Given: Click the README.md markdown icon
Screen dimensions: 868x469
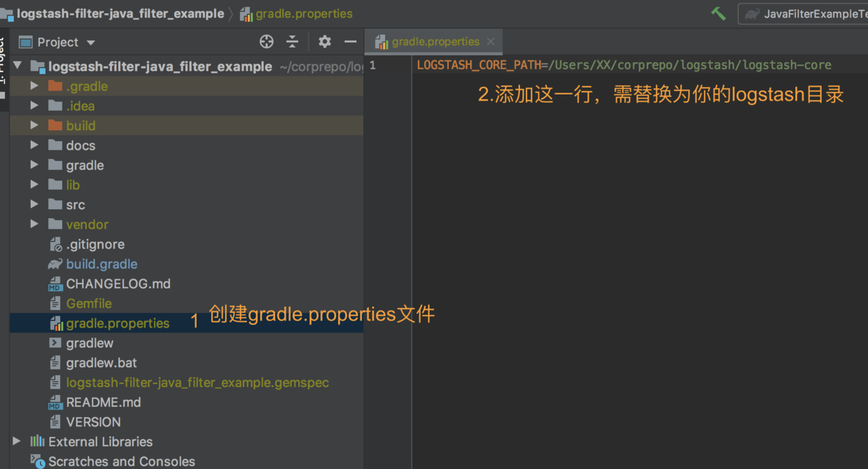Looking at the screenshot, I should (x=55, y=402).
